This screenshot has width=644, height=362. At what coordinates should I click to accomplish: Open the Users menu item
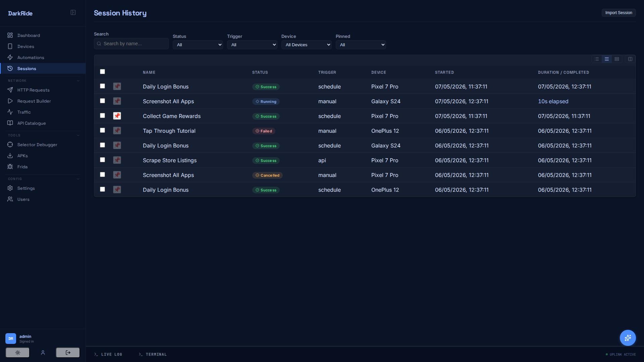(43, 199)
